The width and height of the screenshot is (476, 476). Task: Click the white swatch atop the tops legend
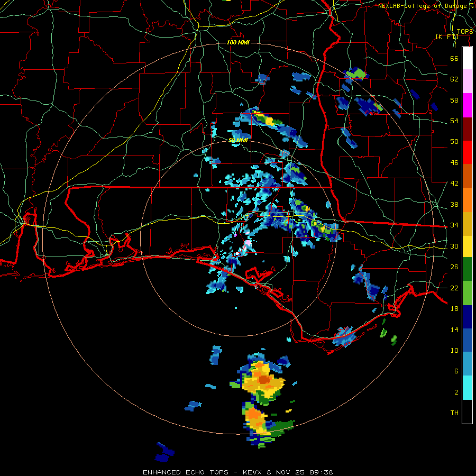tap(467, 58)
